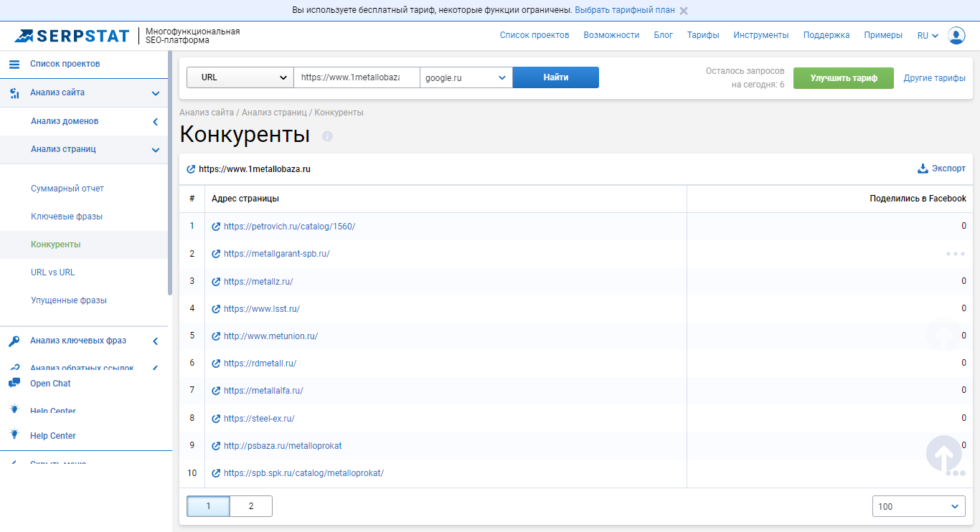The height and width of the screenshot is (532, 980).
Task: Open the RU language selector
Action: click(x=928, y=35)
